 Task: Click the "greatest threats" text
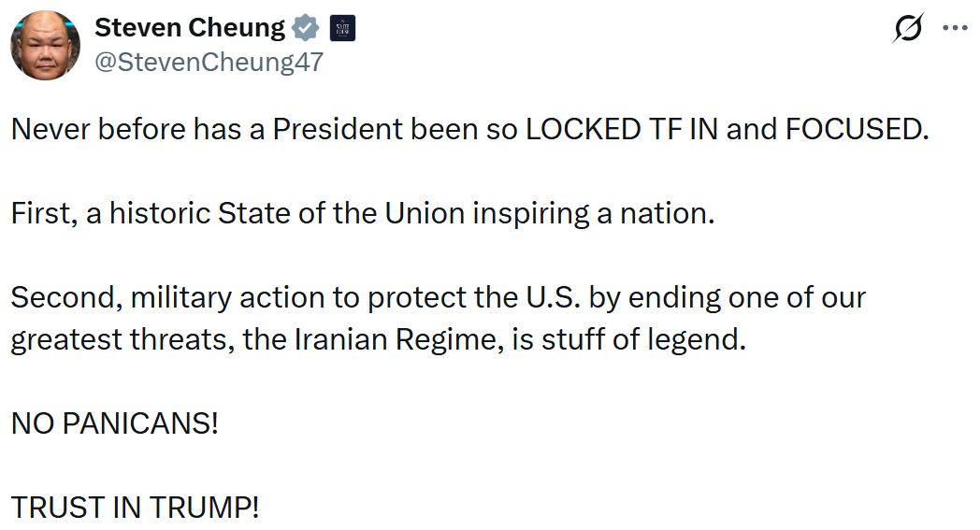coord(123,340)
